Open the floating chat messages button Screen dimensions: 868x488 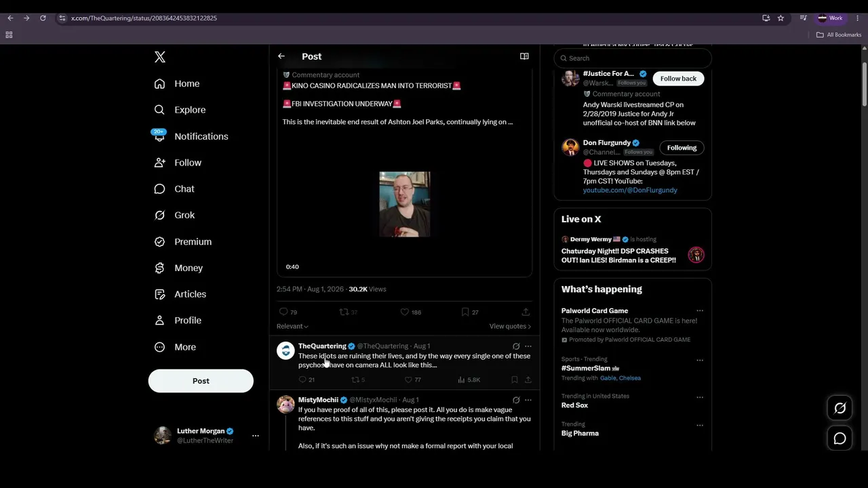pyautogui.click(x=840, y=439)
